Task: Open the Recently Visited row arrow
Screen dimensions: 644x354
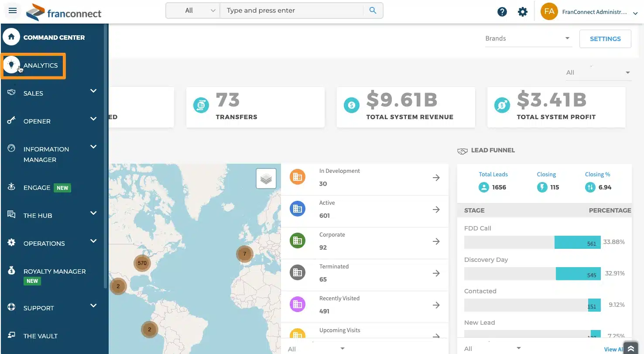Action: (x=436, y=305)
